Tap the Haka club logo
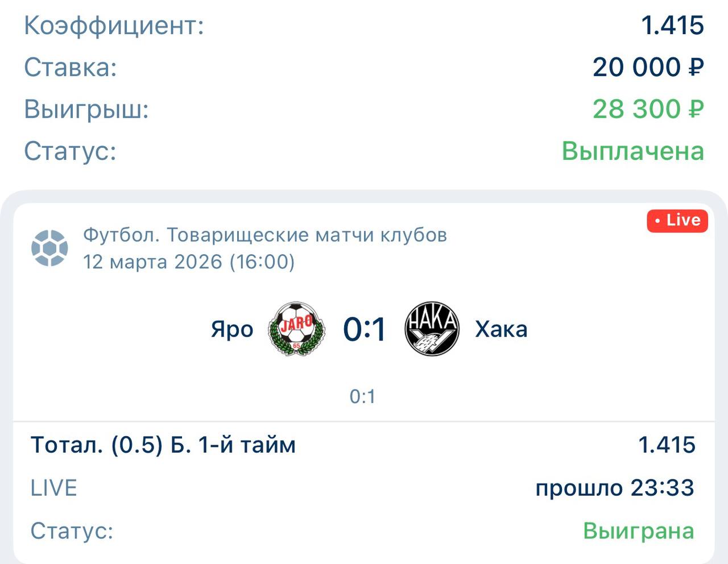Viewport: 728px width, 564px height. pos(432,329)
